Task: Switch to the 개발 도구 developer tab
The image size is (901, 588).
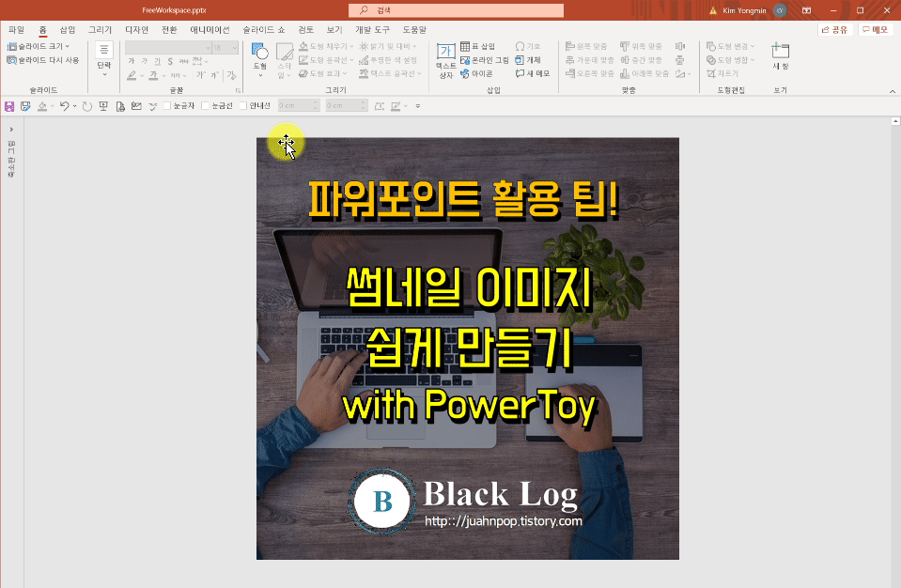Action: point(372,30)
